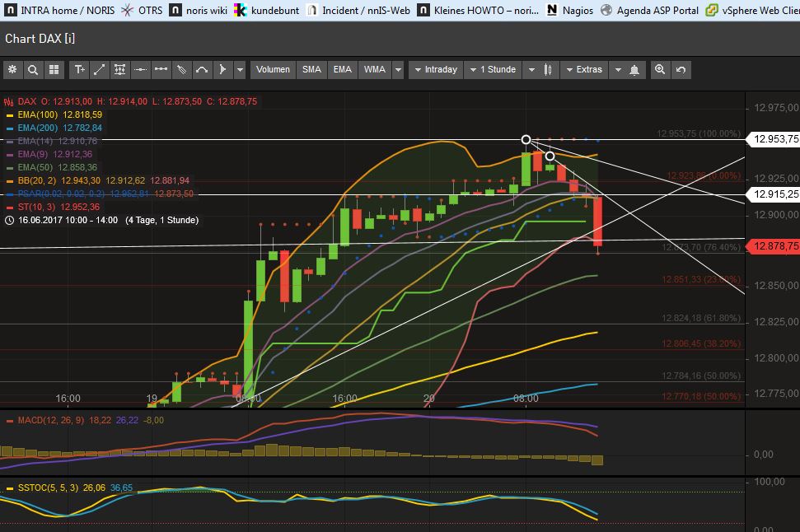This screenshot has width=800, height=532.
Task: Click the clock icon beside 16.06.2017 date
Action: [9, 221]
